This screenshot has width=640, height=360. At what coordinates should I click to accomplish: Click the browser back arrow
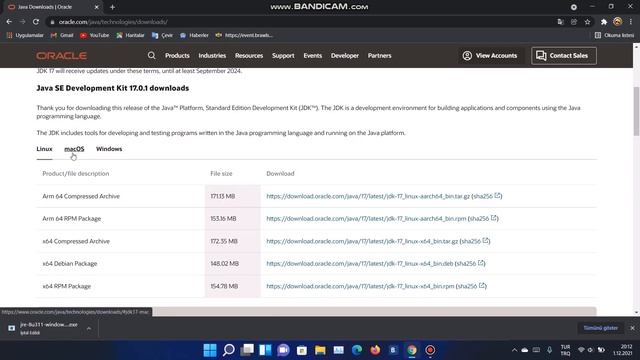coord(9,22)
